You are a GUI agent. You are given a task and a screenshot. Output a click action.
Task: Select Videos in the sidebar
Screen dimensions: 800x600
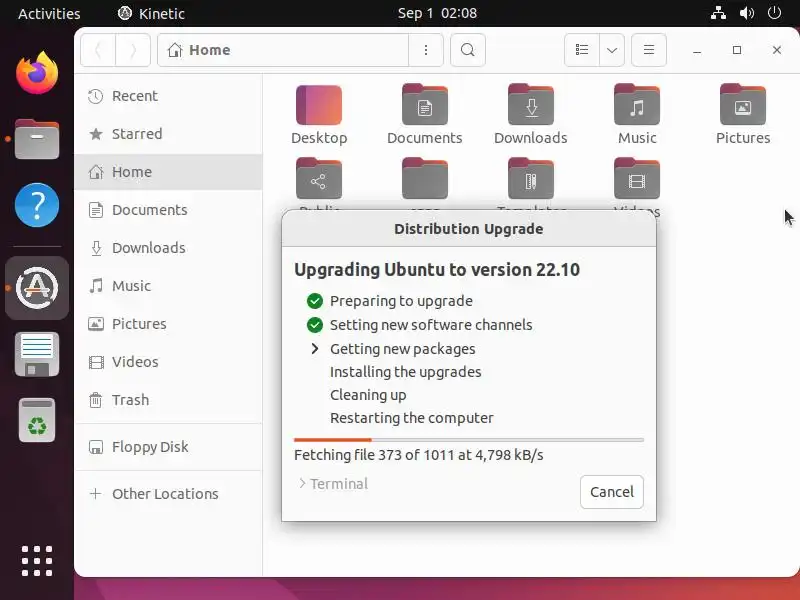pyautogui.click(x=168, y=362)
